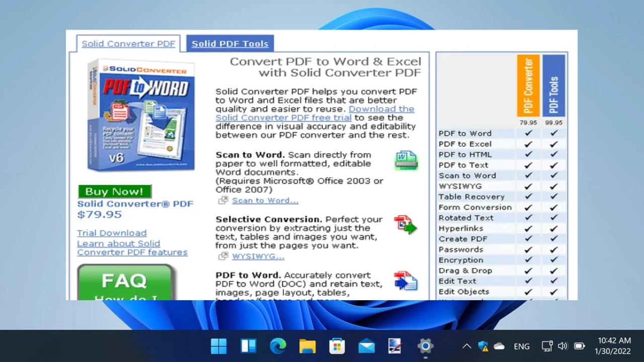Click the Rotated Text row label
The image size is (644, 362).
466,218
